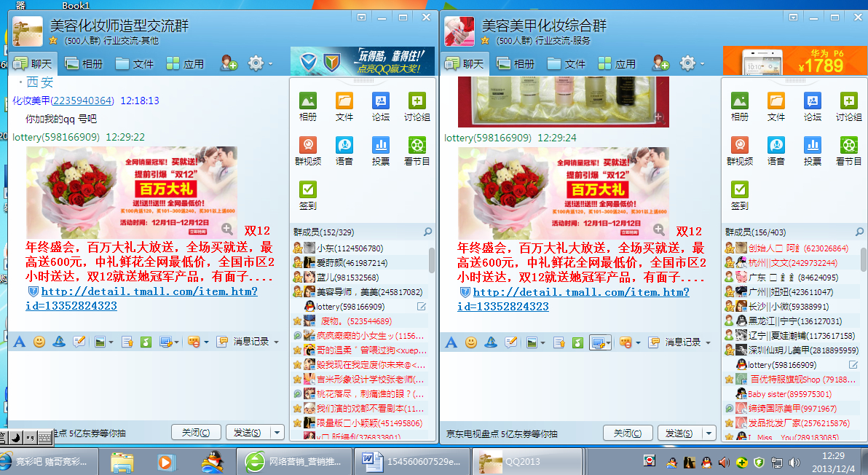Open the font toolbar in left chat window
868x475 pixels.
point(20,342)
